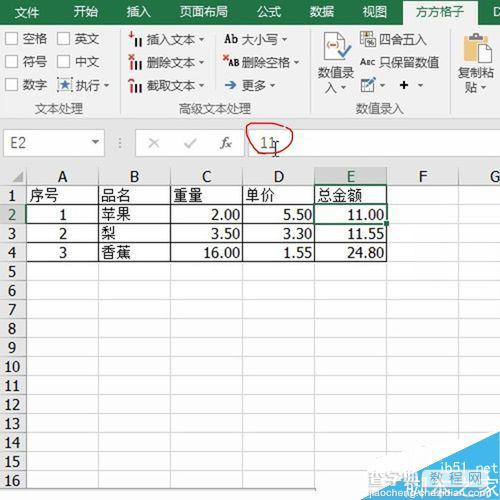The height and width of the screenshot is (500, 500).
Task: Expand the 插入文本 dropdown arrow
Action: click(201, 40)
